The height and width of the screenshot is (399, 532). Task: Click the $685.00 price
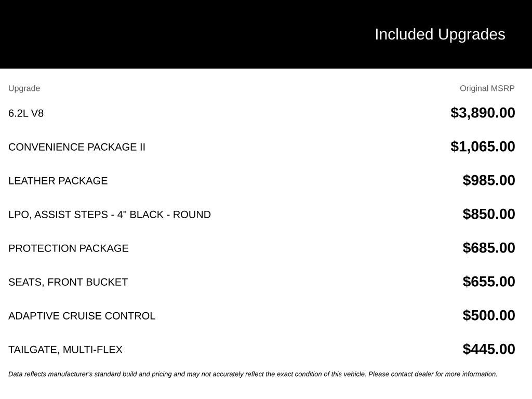(488, 248)
